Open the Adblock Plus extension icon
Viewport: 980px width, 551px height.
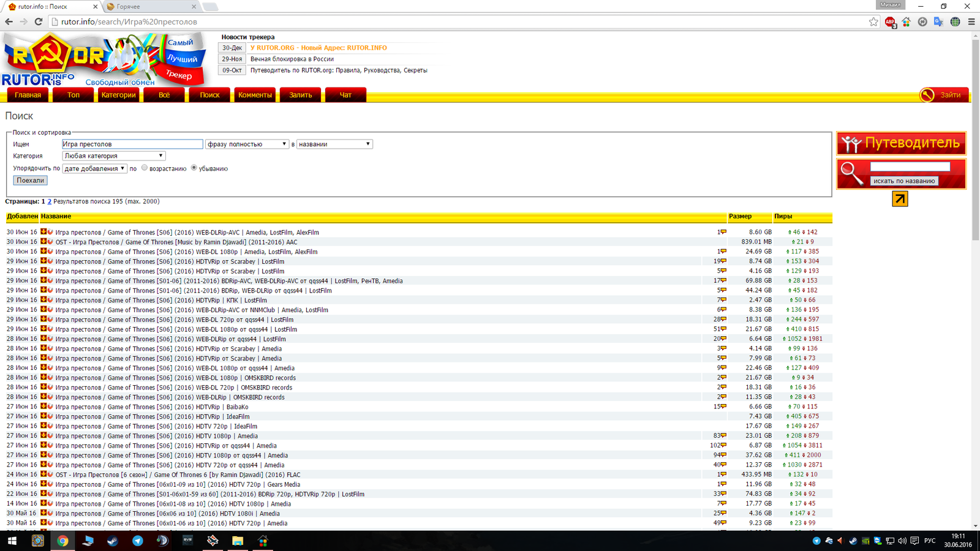pos(890,21)
